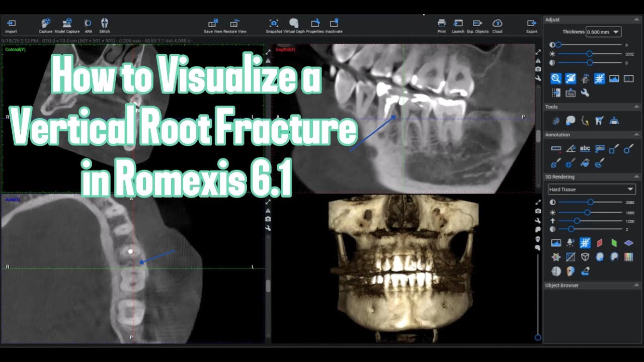Click the Sagittal view vertical scrollbar
This screenshot has height=362, width=644.
click(538, 137)
